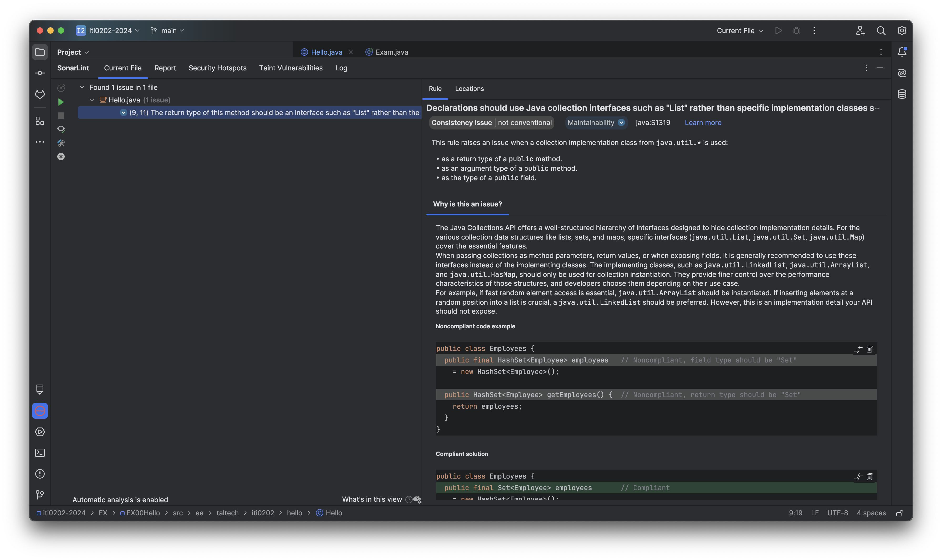Run SonarLint analysis with green play button

[61, 102]
